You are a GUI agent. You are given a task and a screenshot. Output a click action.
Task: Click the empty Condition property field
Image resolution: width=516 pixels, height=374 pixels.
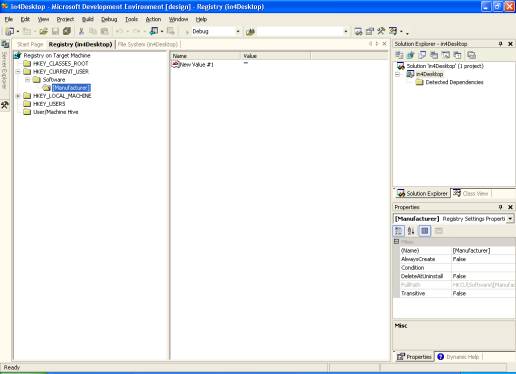click(x=483, y=268)
